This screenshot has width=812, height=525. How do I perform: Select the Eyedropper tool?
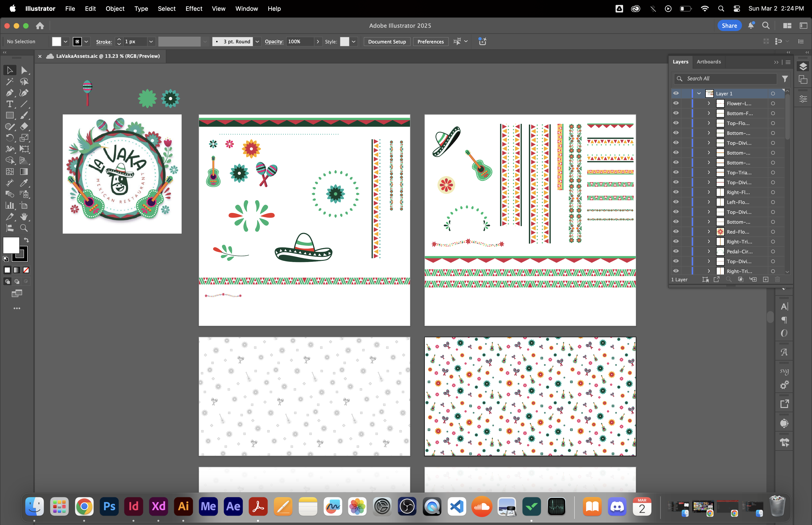click(x=24, y=183)
